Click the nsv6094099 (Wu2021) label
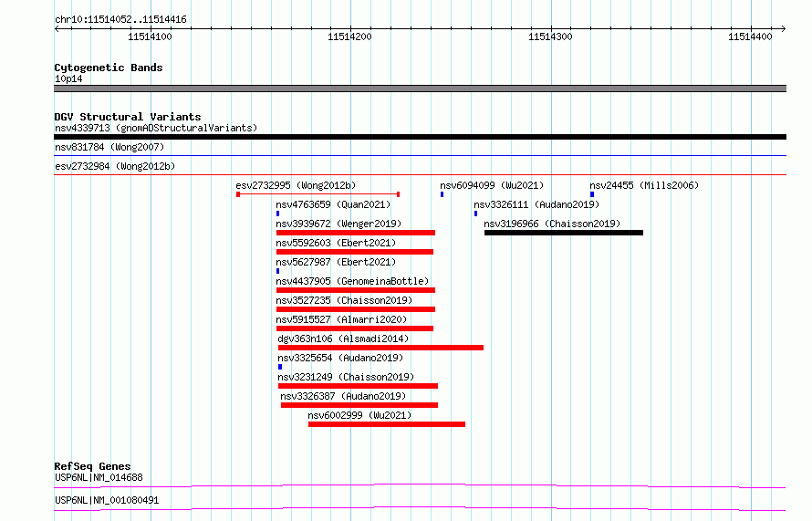 tap(492, 185)
